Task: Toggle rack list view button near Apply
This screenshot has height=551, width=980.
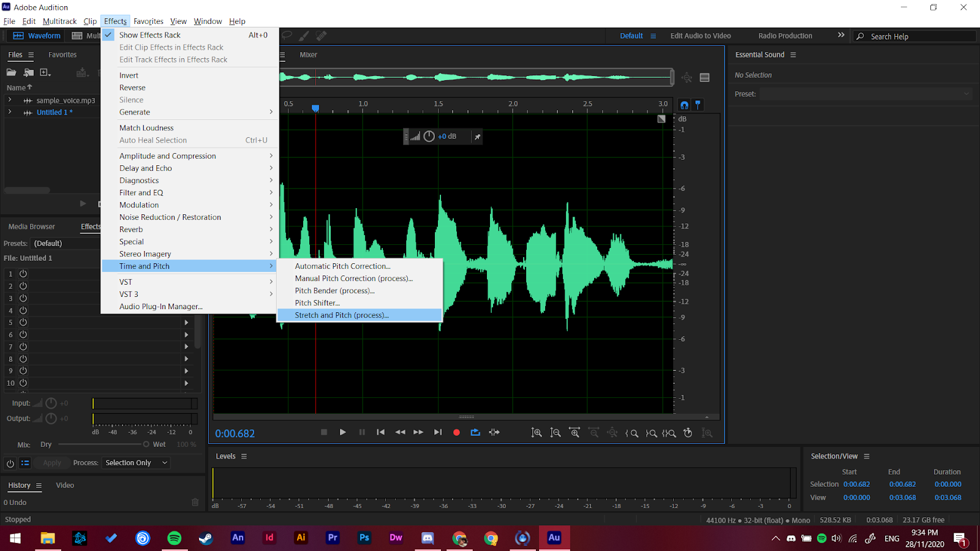Action: (x=25, y=463)
